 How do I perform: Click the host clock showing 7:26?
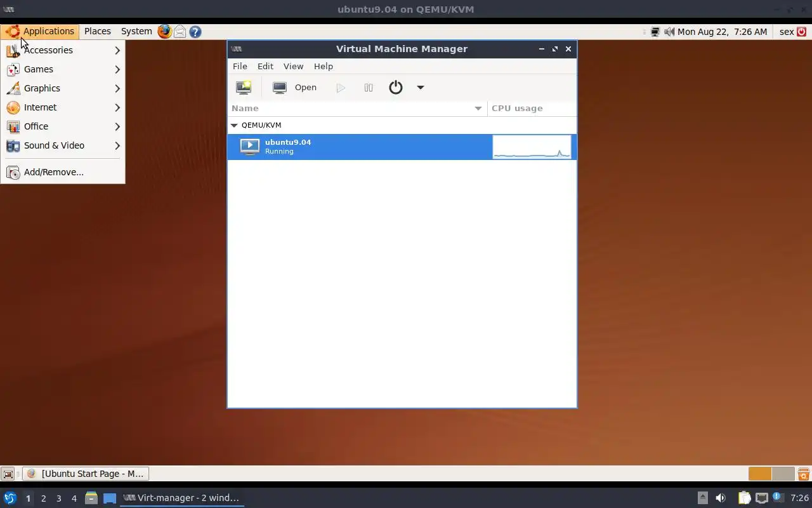point(799,498)
